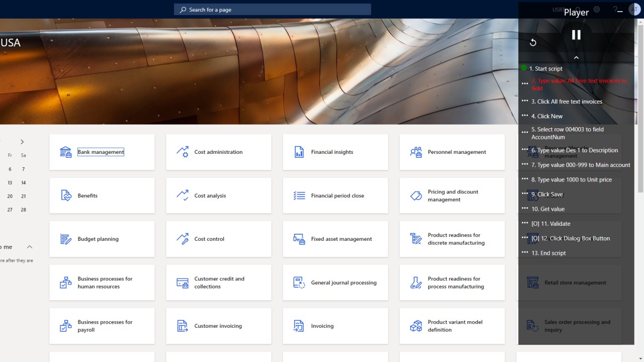Click the Customer invoicing tile icon
Image resolution: width=644 pixels, height=362 pixels.
click(183, 326)
